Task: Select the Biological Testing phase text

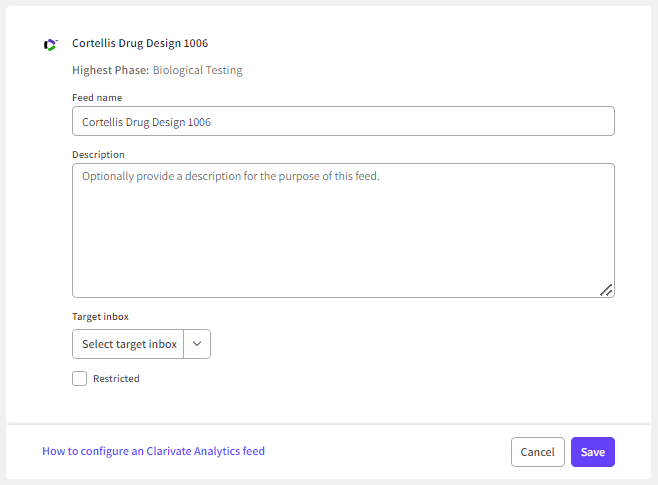Action: tap(198, 70)
